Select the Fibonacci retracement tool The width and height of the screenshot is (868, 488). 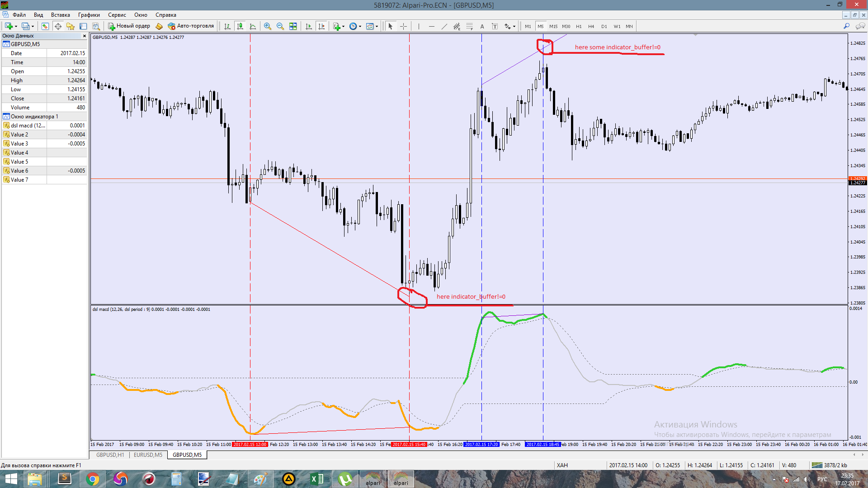coord(470,26)
